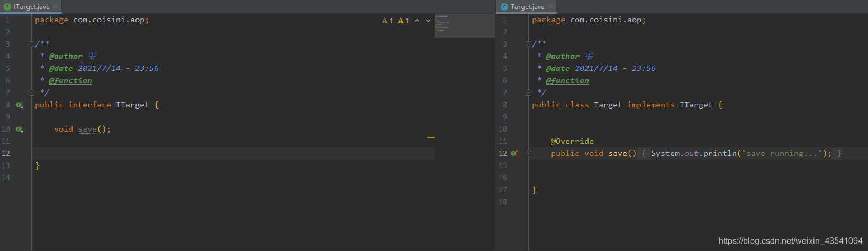
Task: Click the Target.java class file icon
Action: coord(504,7)
